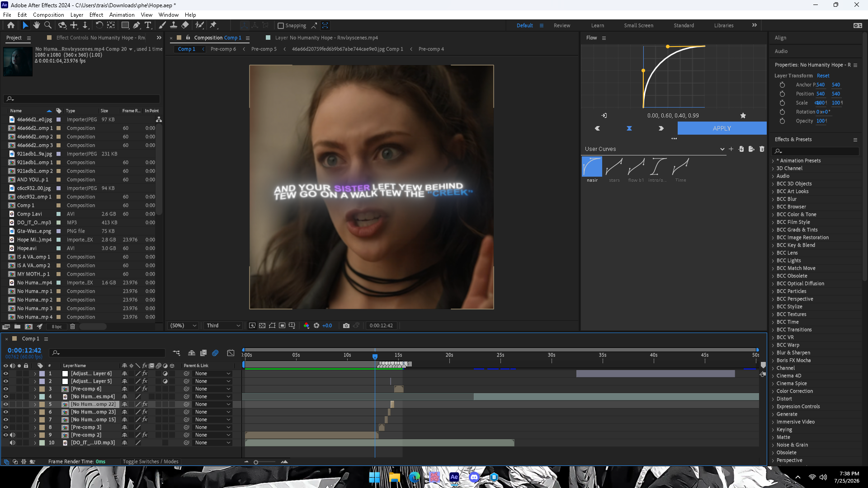Add a new curve preset in Flow
The height and width of the screenshot is (488, 868).
tap(731, 149)
